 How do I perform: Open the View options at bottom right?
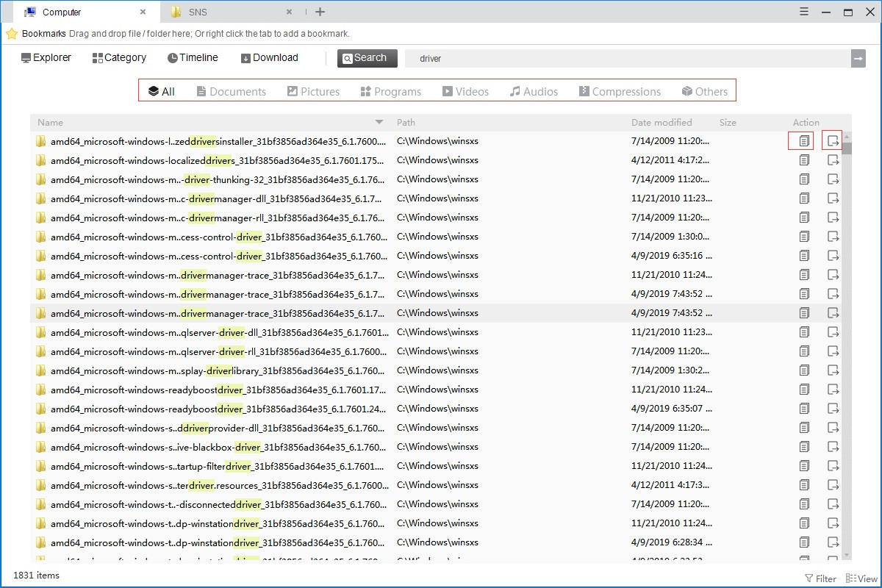861,578
